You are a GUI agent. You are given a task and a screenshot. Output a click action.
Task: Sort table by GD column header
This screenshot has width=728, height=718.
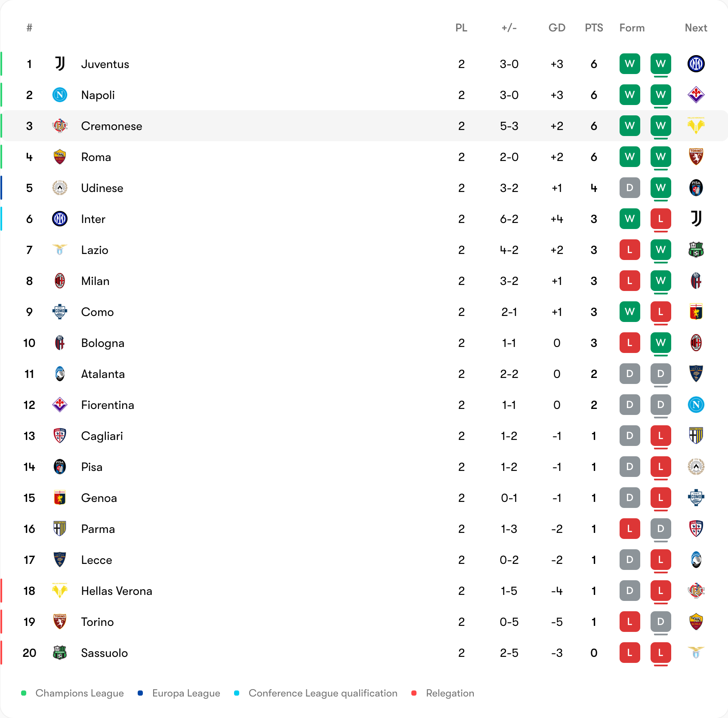pyautogui.click(x=557, y=28)
